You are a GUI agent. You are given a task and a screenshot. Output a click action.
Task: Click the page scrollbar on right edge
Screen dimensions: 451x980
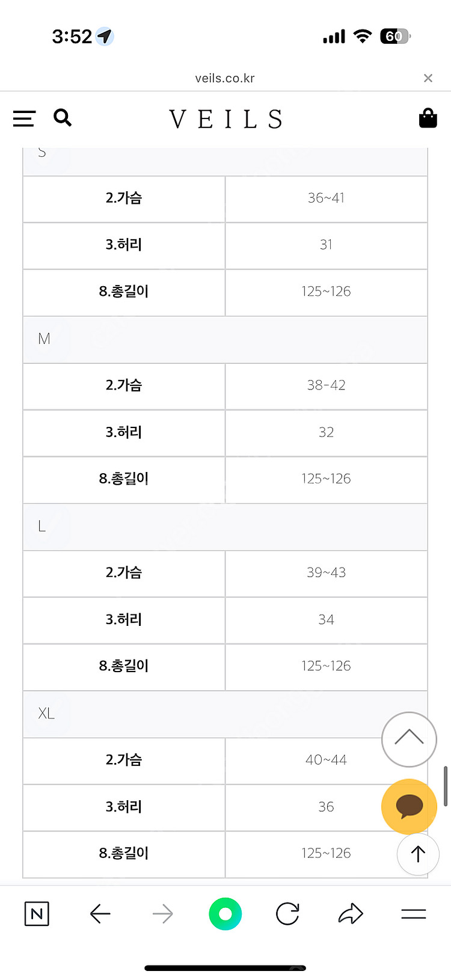tap(446, 785)
